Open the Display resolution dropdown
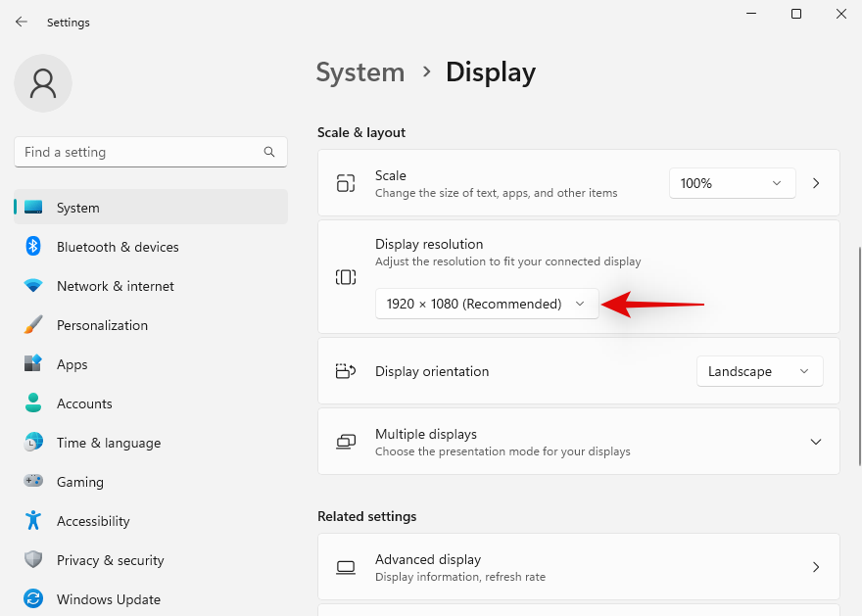This screenshot has height=616, width=862. click(486, 304)
